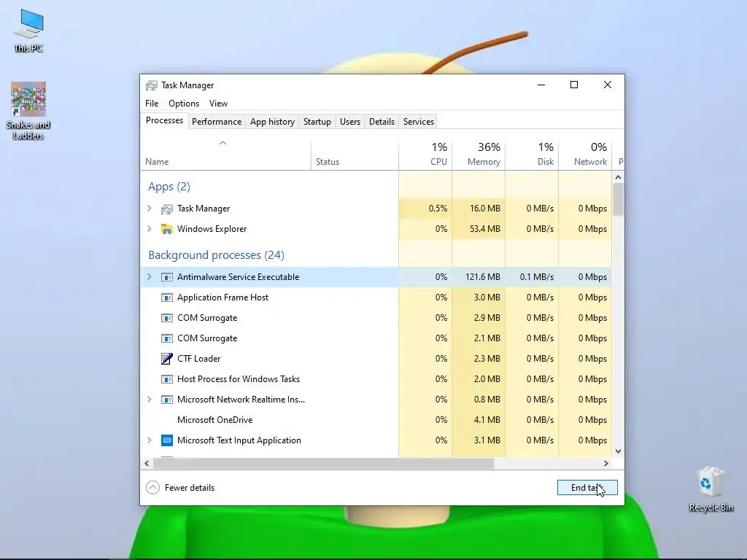Click the CTF Loader pen icon
This screenshot has height=560, width=747.
[x=167, y=359]
